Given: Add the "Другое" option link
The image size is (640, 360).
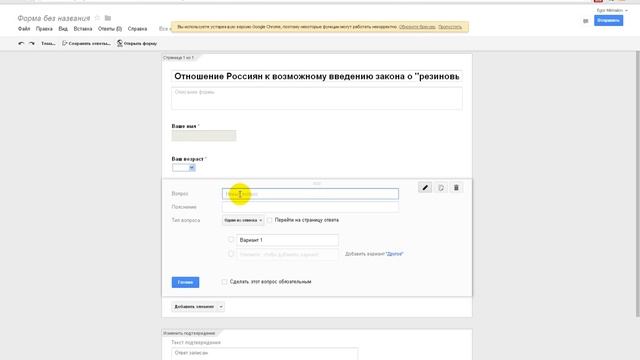Looking at the screenshot, I should [x=394, y=254].
